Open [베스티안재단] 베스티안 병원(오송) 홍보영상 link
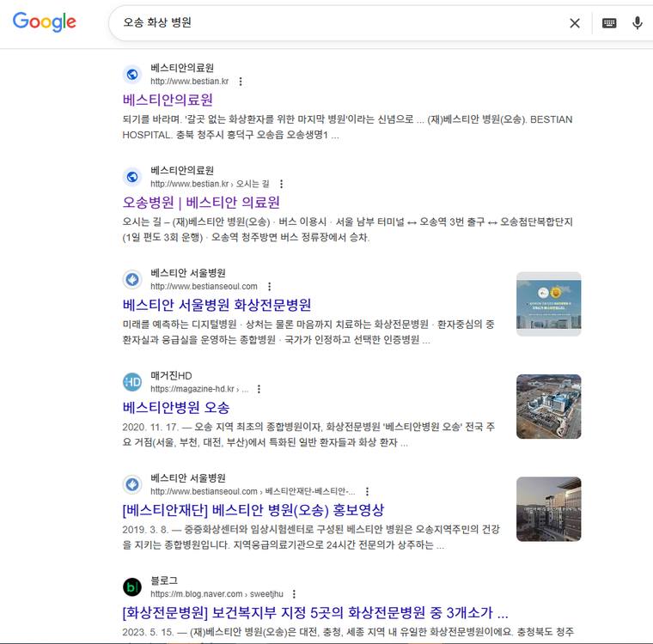The width and height of the screenshot is (653, 644). tap(253, 510)
